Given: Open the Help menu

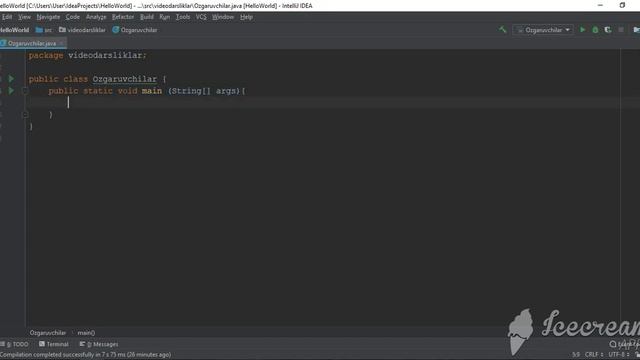Looking at the screenshot, I should point(246,17).
